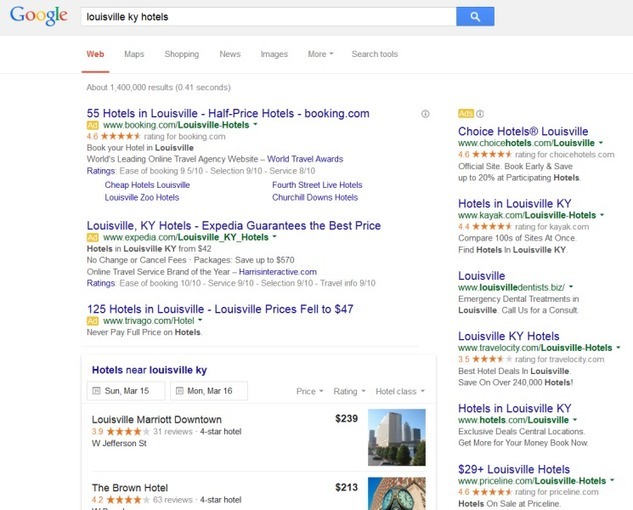Expand arrow next to travelocity.com URL
The image size is (633, 510).
click(618, 348)
